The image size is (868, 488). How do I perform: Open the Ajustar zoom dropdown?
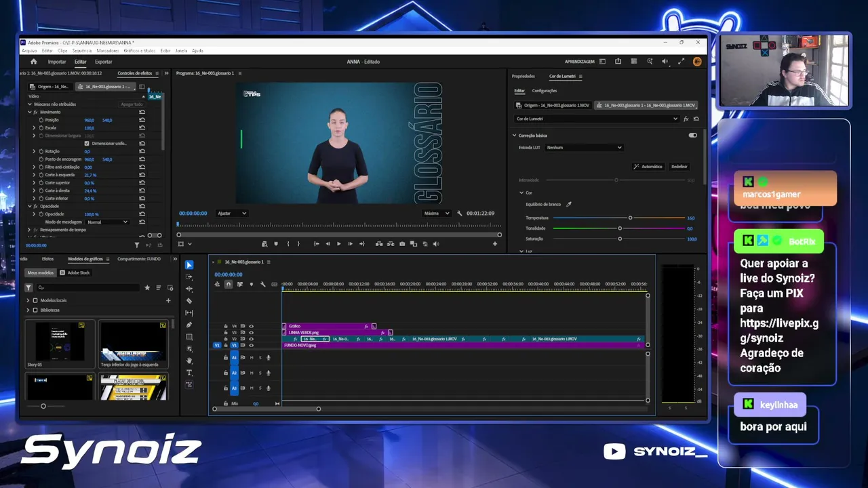coord(232,213)
